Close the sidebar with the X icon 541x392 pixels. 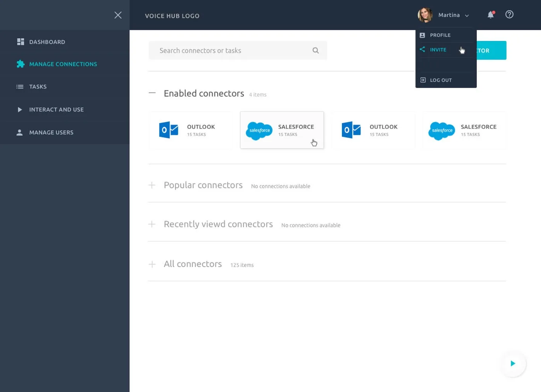point(118,15)
